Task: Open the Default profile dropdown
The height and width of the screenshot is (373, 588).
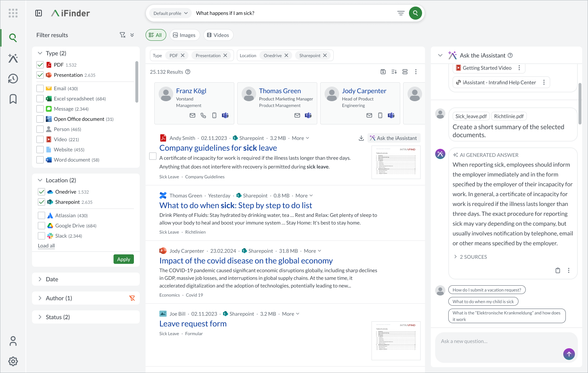Action: tap(170, 13)
